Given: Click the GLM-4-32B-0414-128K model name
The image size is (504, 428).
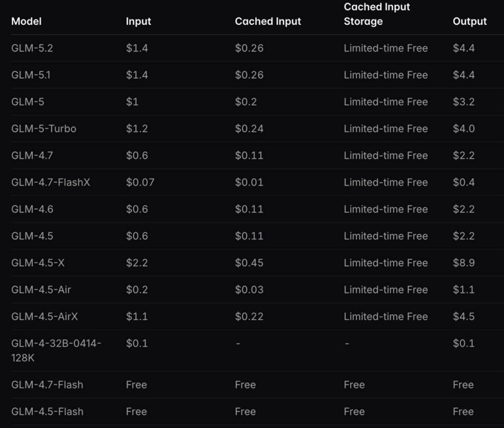Looking at the screenshot, I should 56,351.
